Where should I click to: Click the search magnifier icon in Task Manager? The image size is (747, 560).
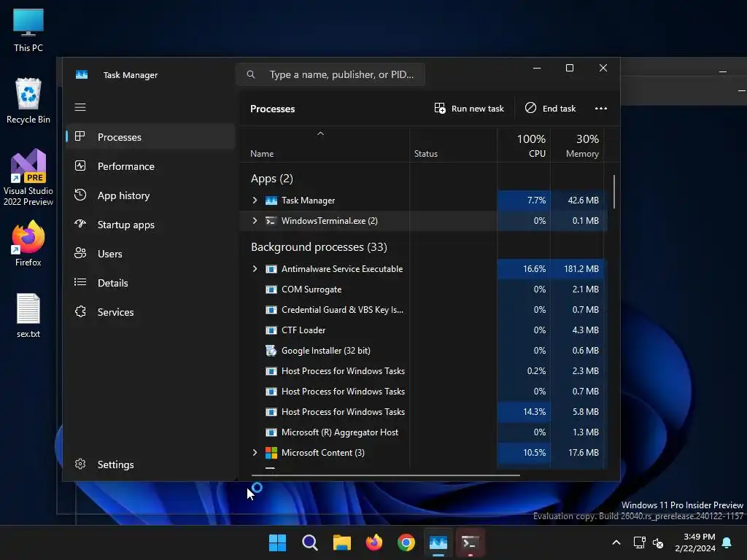tap(251, 75)
